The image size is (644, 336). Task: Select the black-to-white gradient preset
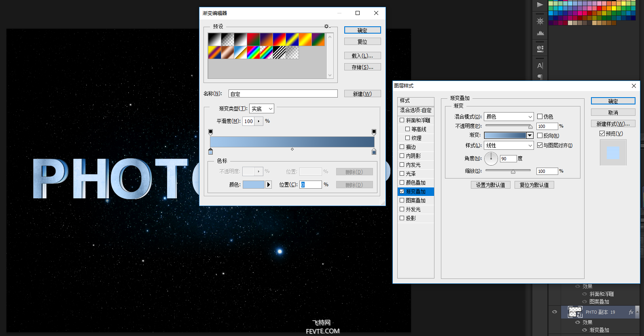pos(214,40)
